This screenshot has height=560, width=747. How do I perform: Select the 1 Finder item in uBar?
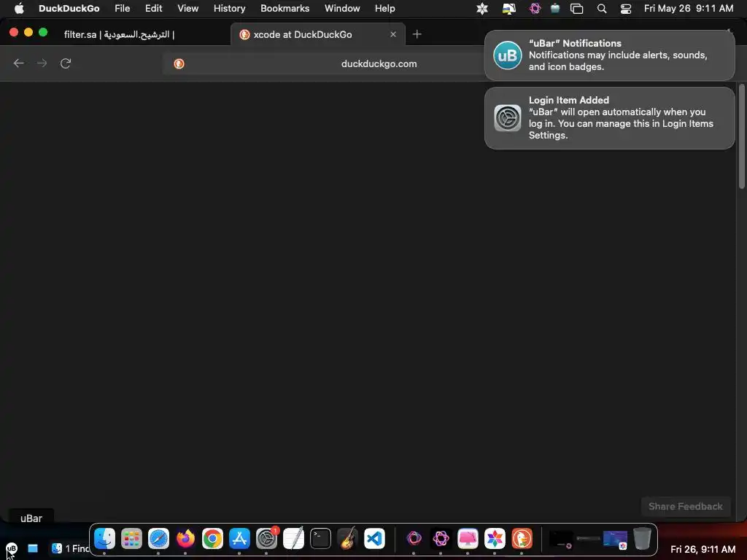(x=70, y=548)
